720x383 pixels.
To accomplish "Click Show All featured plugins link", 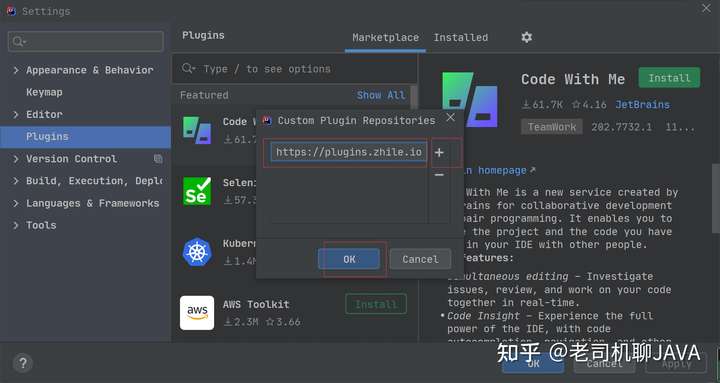I will click(381, 95).
